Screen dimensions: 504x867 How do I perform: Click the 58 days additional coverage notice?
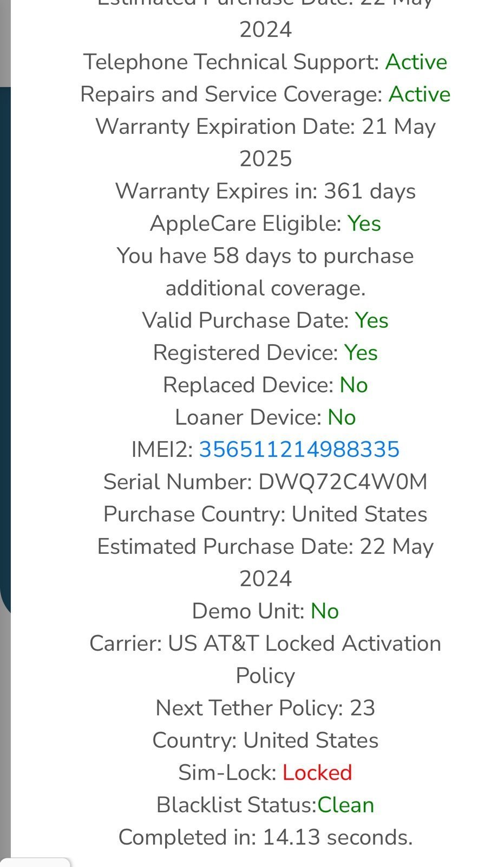(x=265, y=256)
